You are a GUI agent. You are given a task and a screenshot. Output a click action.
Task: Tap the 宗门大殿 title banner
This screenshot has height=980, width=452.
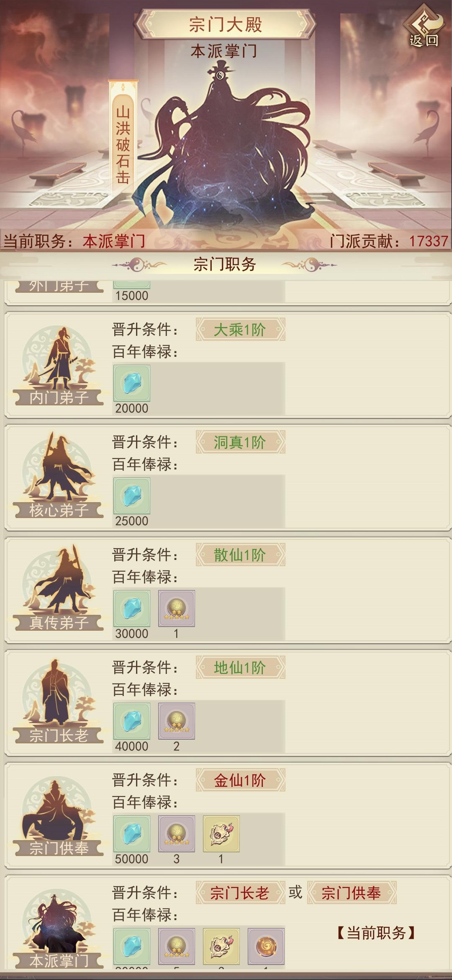[226, 24]
